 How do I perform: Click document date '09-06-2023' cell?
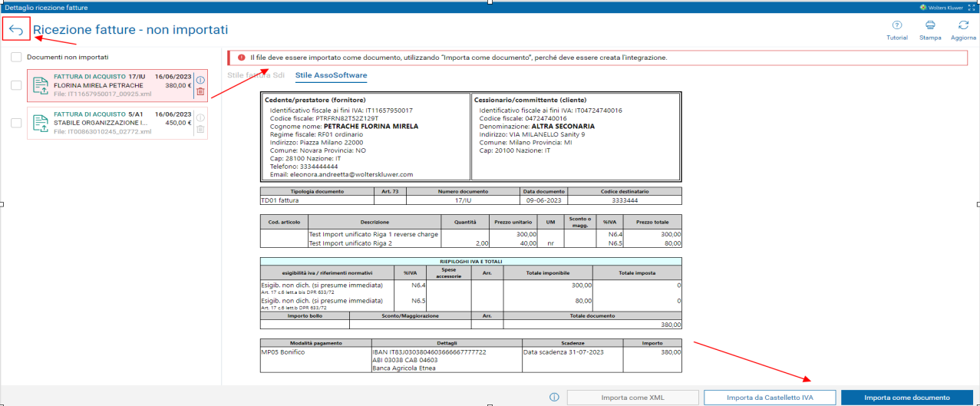pyautogui.click(x=544, y=200)
